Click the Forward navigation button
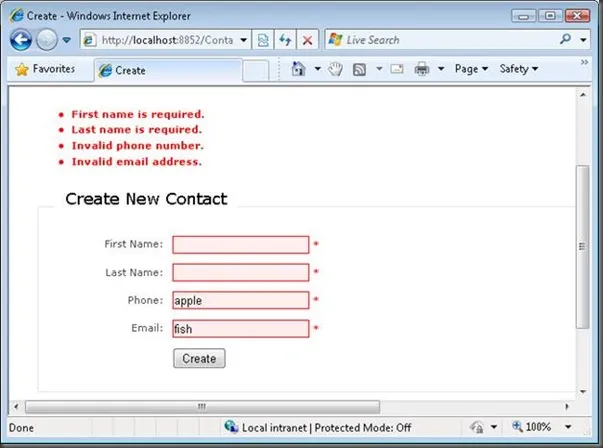The width and height of the screenshot is (603, 448). (47, 40)
